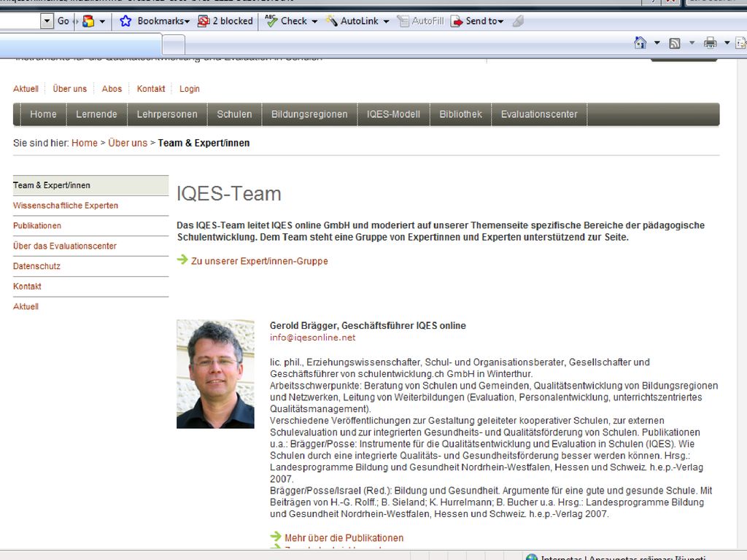The image size is (747, 560).
Task: Open Bibliothek in main navigation
Action: tap(461, 114)
